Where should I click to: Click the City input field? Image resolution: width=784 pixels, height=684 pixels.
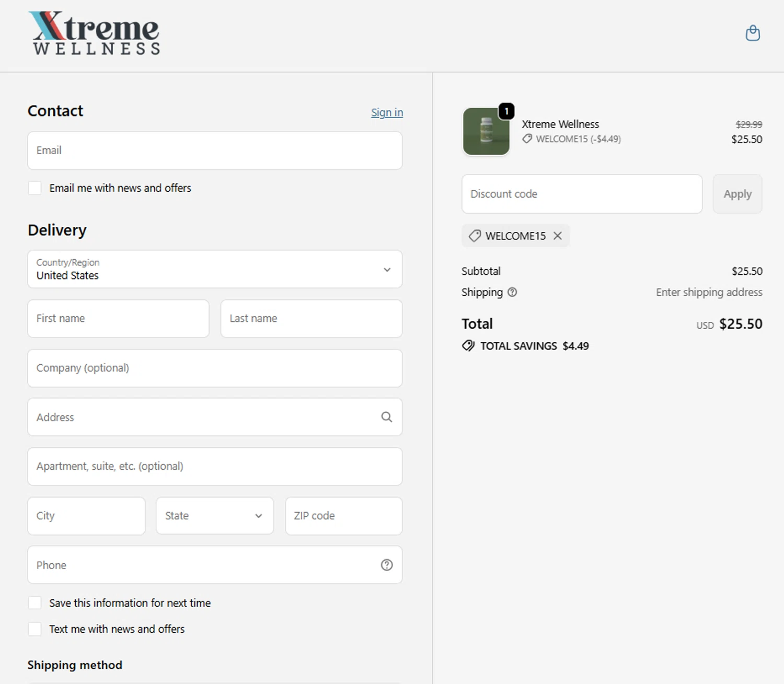click(86, 516)
